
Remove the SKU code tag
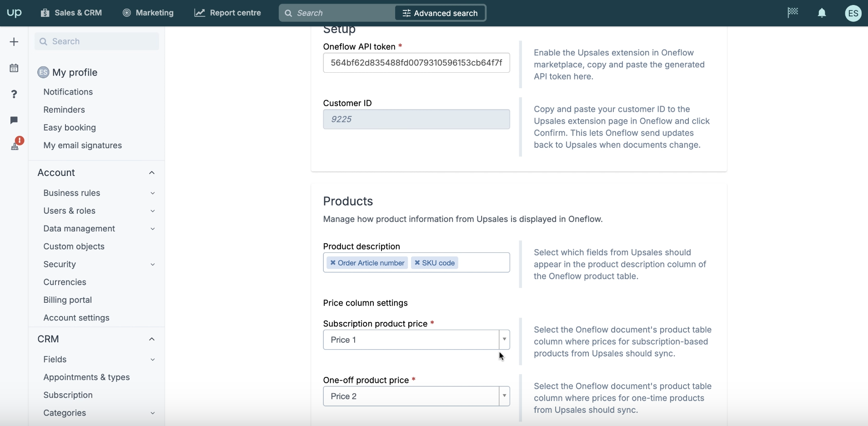[417, 263]
